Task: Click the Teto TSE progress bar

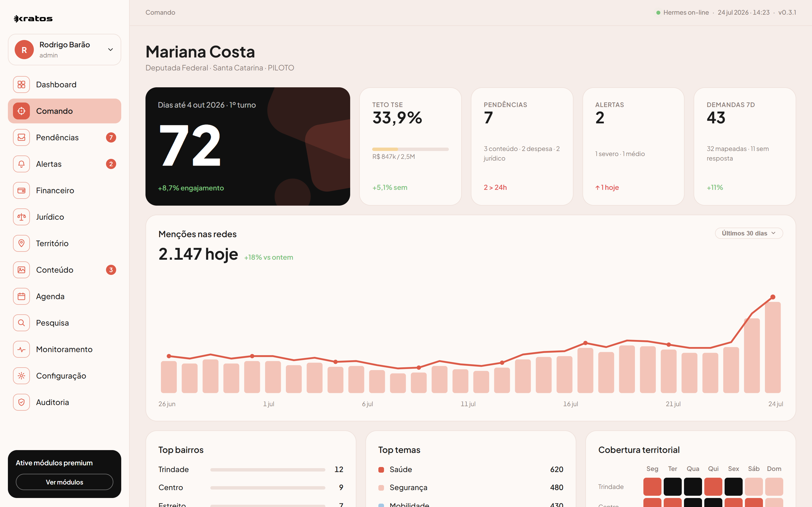Action: [410, 149]
